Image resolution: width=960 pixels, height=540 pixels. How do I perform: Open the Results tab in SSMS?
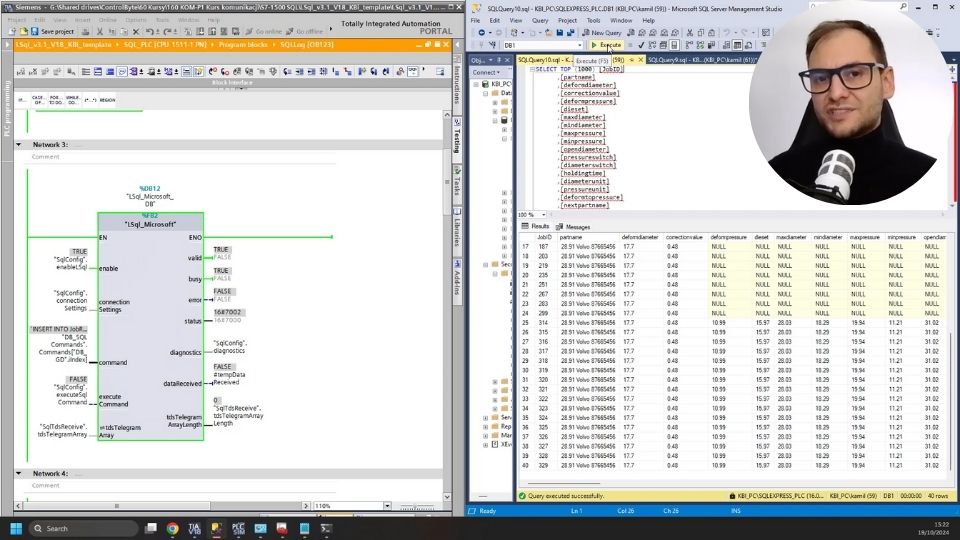pos(535,227)
